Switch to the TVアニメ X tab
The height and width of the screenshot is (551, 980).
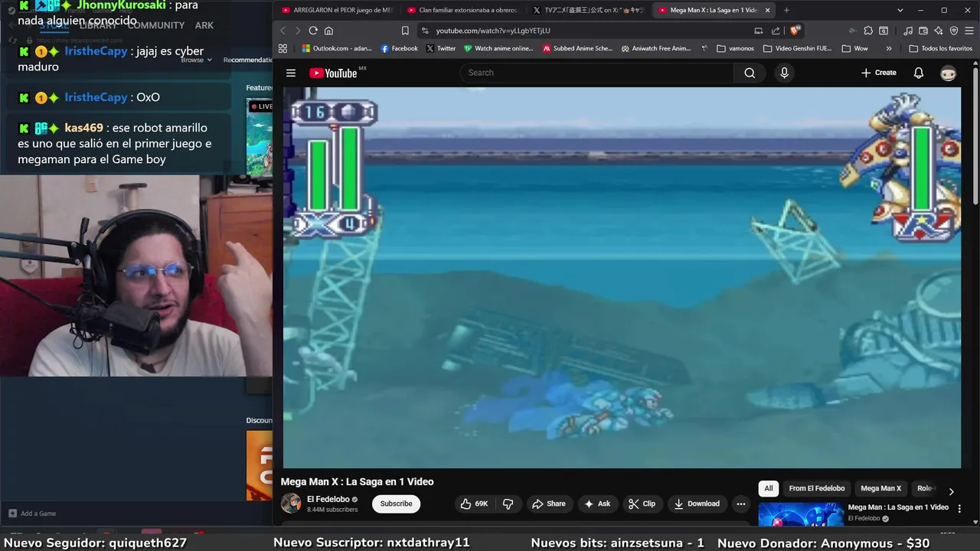[588, 10]
